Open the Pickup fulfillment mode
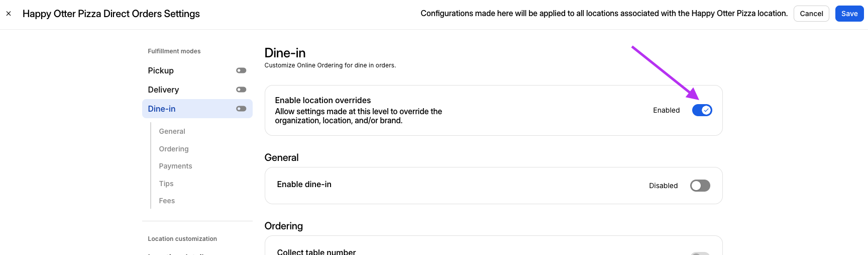Screen dimensions: 868x255 tap(161, 70)
